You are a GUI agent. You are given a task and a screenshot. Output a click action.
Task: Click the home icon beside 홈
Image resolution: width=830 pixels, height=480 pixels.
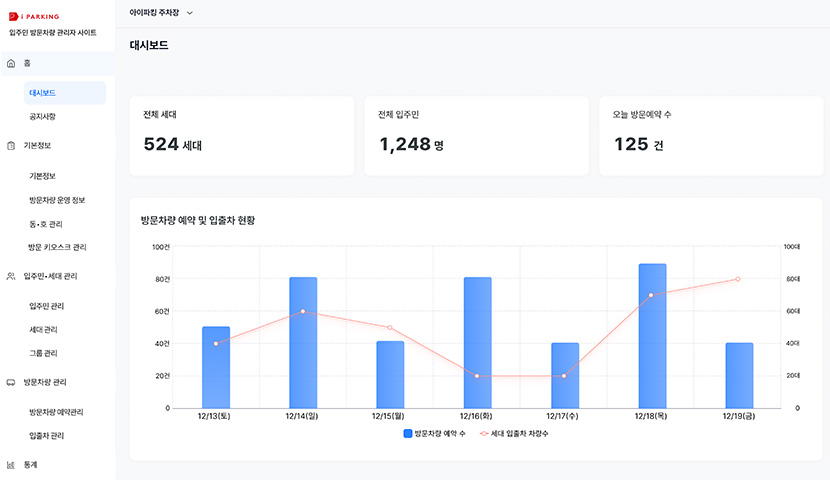(11, 64)
